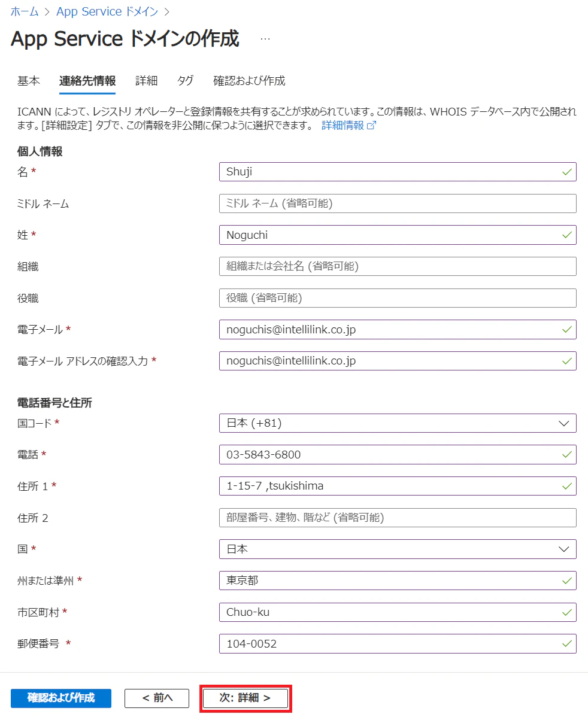Open the 詳細情報 link
Screen dimensions: 588x717
(343, 125)
